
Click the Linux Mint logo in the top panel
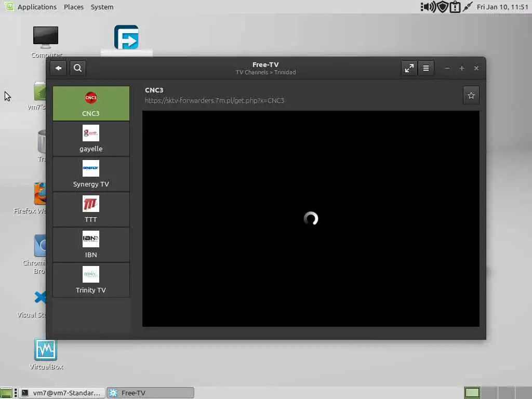click(x=9, y=6)
